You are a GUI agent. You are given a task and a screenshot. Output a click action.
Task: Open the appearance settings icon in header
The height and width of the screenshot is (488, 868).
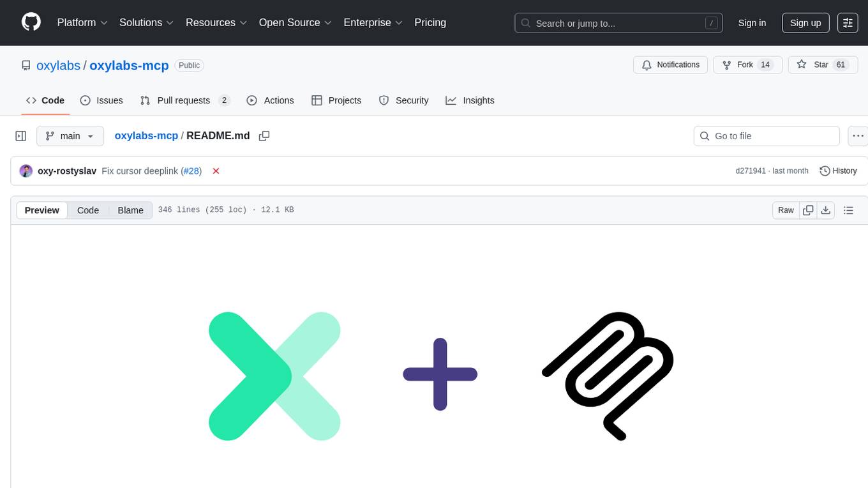pos(848,23)
